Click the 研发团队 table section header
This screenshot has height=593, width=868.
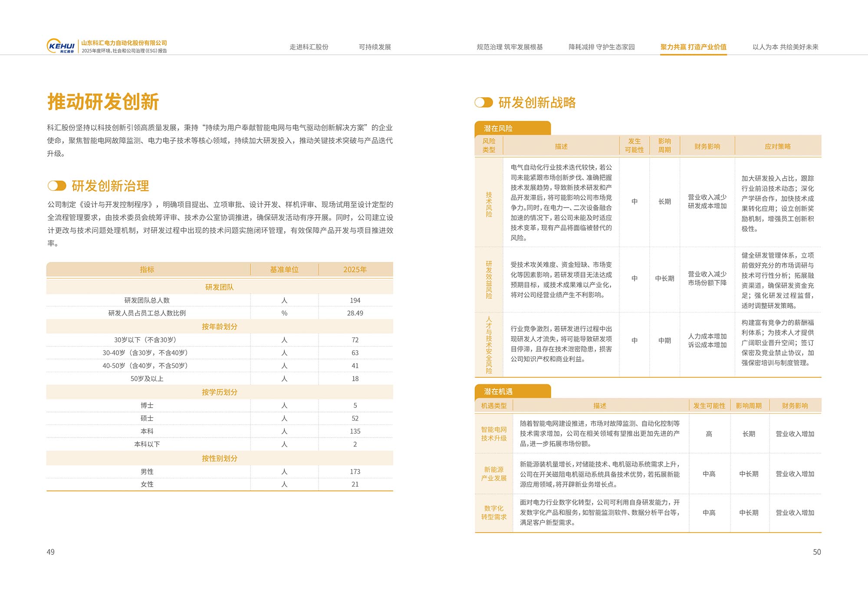point(219,287)
